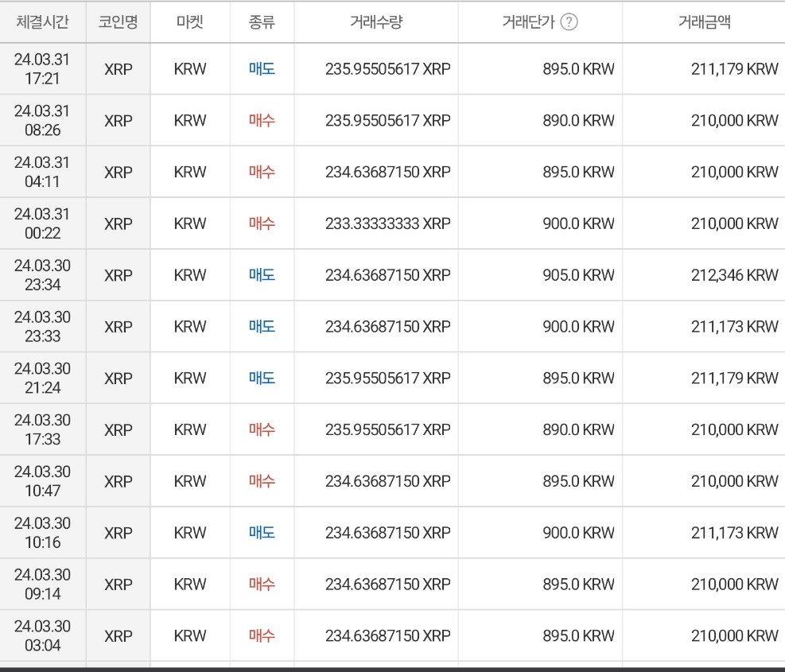Select the 체결시간 column header

tap(43, 22)
